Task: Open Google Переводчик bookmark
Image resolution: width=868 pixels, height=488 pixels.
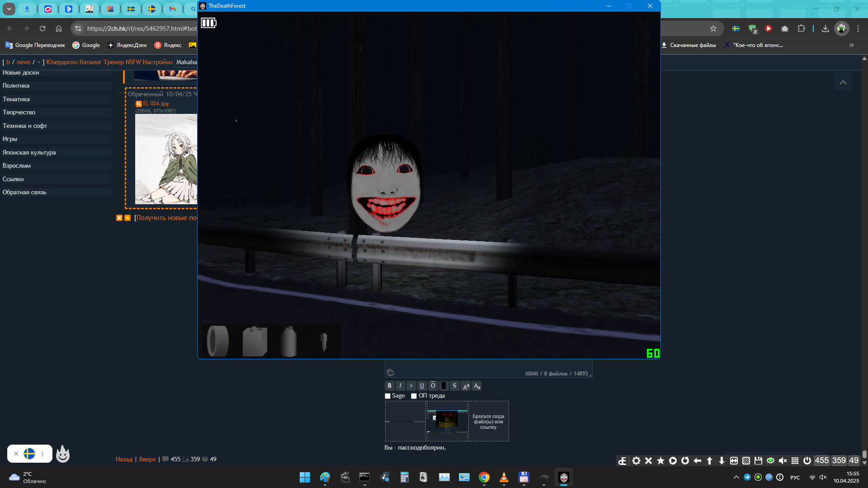Action: tap(35, 45)
